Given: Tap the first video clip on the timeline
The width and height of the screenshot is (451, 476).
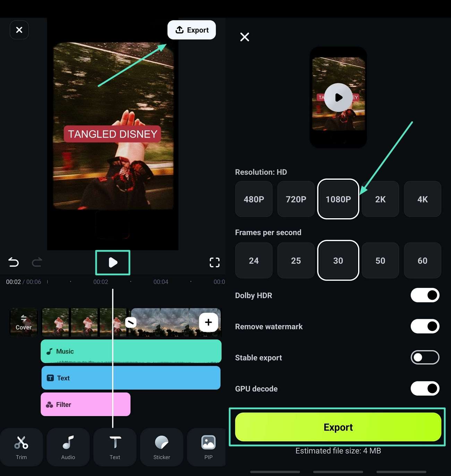Looking at the screenshot, I should tap(85, 322).
